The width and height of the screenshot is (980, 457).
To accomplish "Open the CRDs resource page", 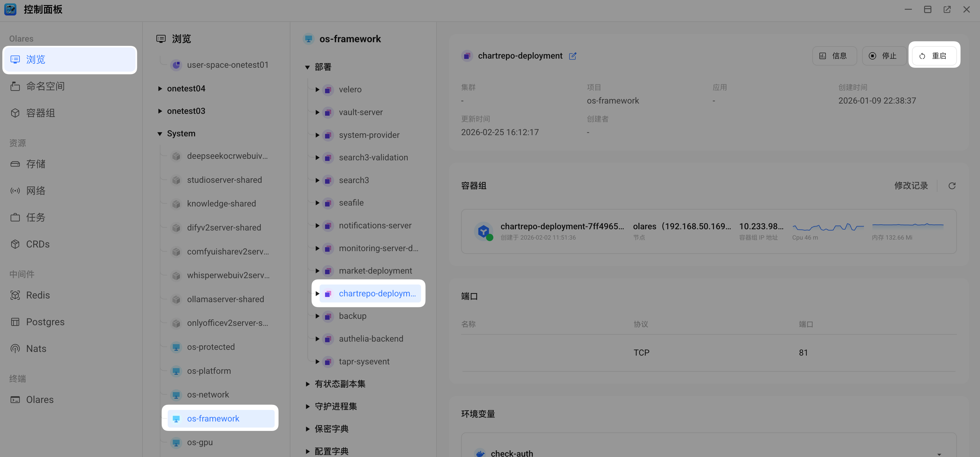I will click(38, 244).
